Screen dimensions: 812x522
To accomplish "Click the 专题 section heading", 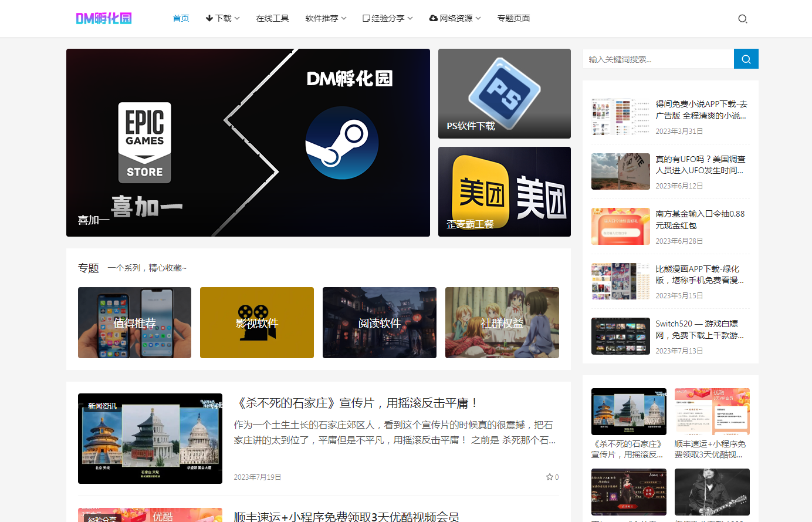I will coord(89,268).
